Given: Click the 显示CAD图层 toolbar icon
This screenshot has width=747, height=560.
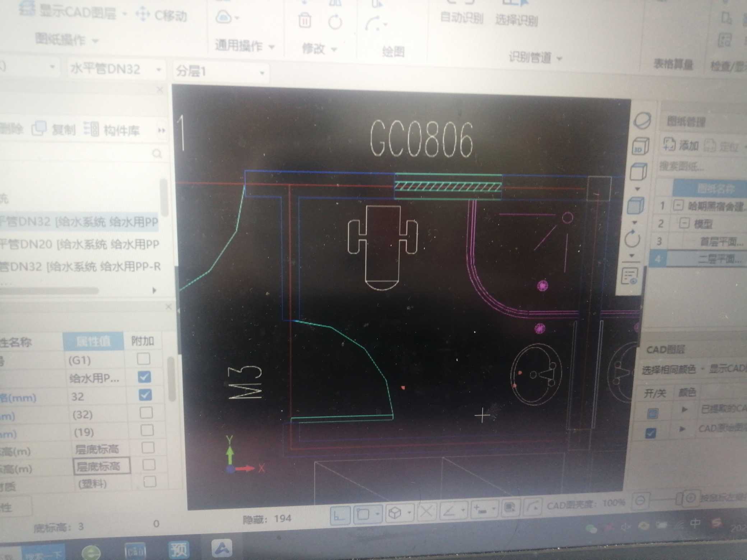Looking at the screenshot, I should [27, 9].
